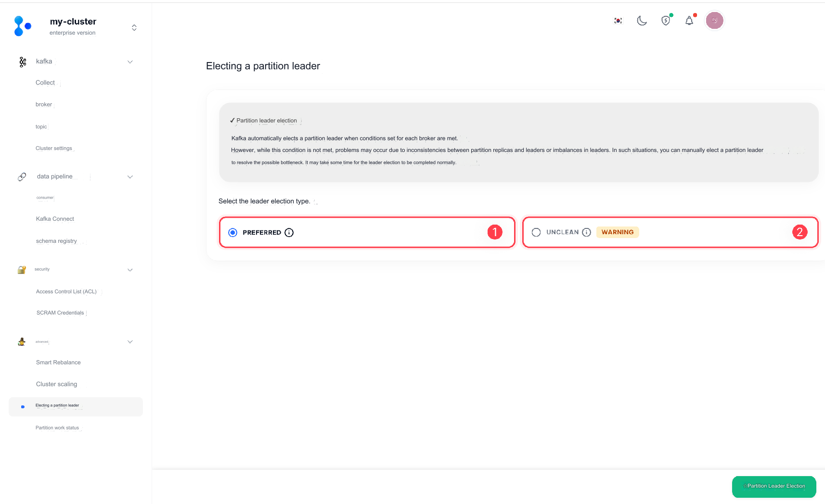Click the Partition Leader Election button
The image size is (825, 504).
pos(773,486)
